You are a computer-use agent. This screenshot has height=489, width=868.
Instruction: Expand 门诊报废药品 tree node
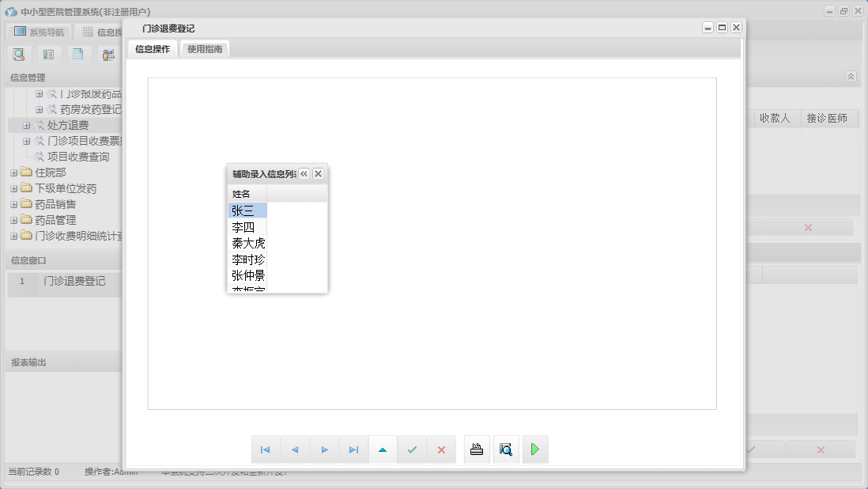click(40, 94)
